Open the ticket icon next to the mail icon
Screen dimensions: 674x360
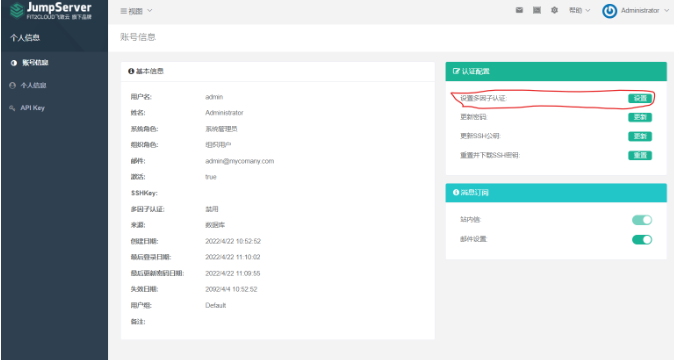coord(537,10)
